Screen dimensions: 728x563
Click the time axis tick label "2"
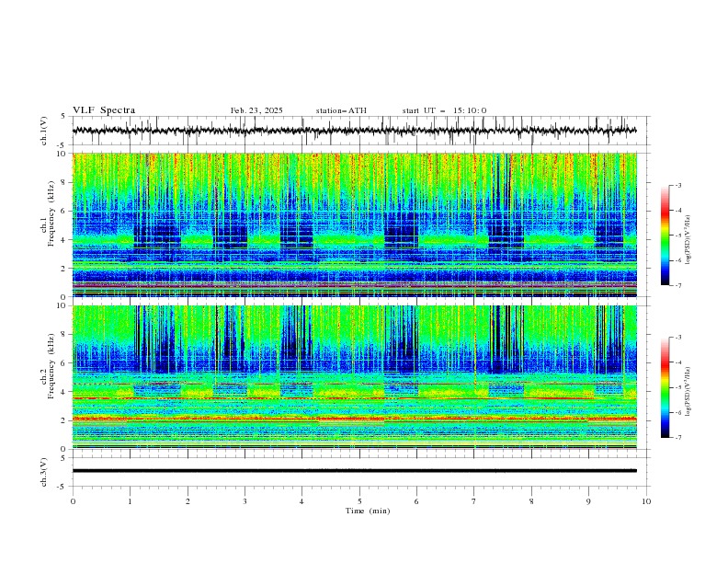188,501
